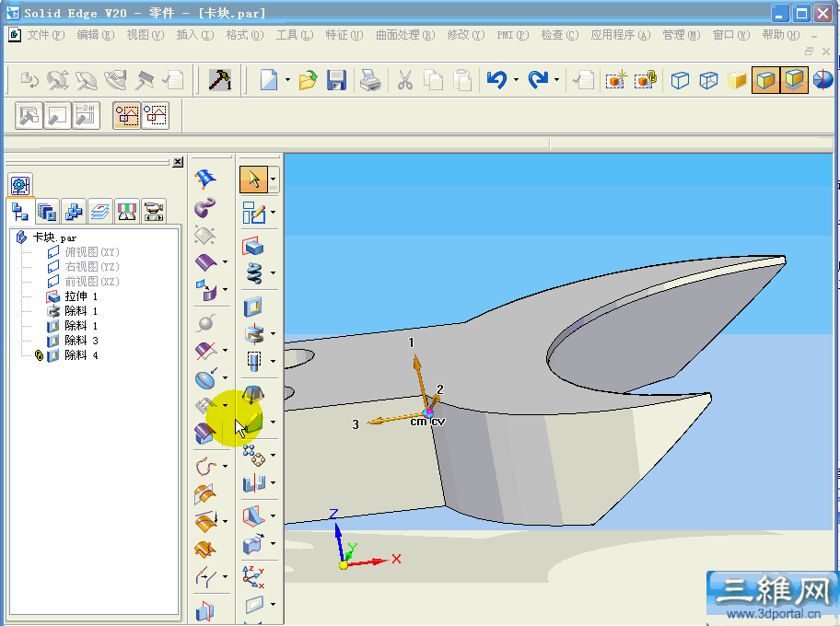Toggle the drop shadow display button
This screenshot has height=626, width=840.
(x=795, y=80)
